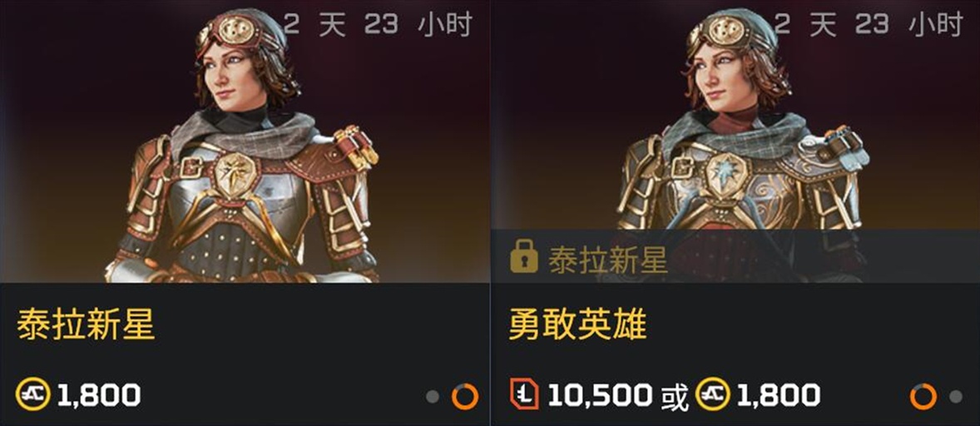
Task: Click the locked 泰拉新星 requirement text beside padlock
Action: point(608,260)
